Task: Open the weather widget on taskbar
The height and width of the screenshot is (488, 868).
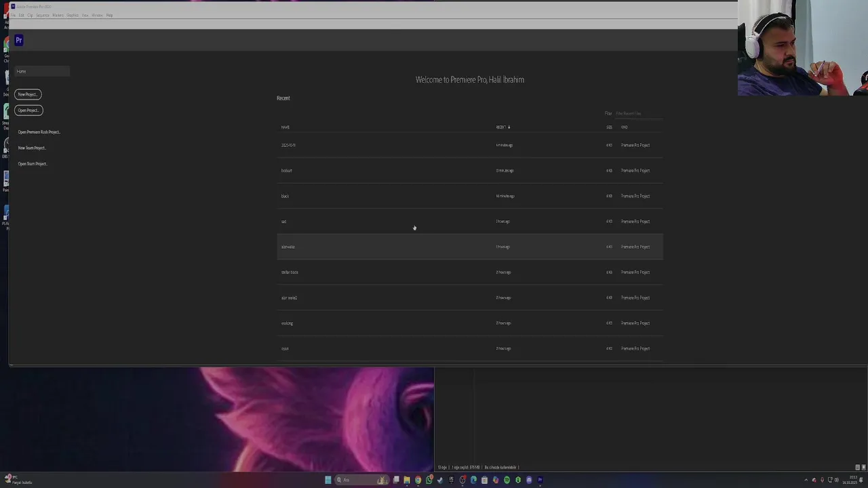Action: coord(18,480)
